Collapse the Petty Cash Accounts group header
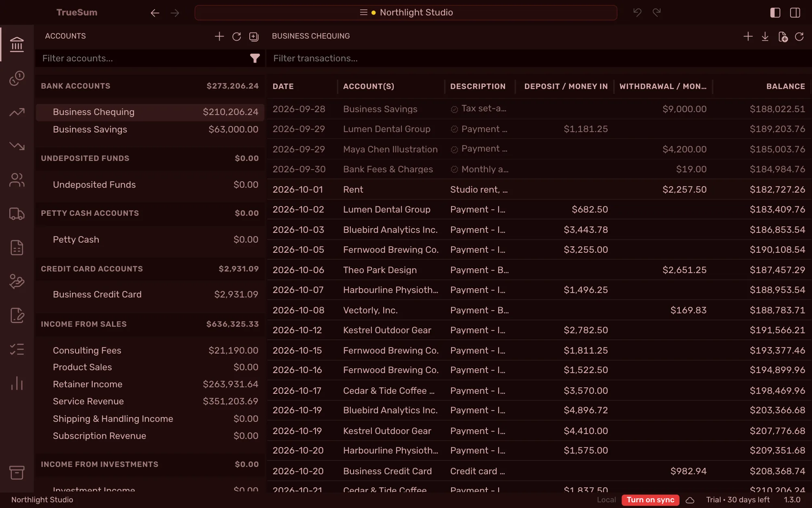 150,213
